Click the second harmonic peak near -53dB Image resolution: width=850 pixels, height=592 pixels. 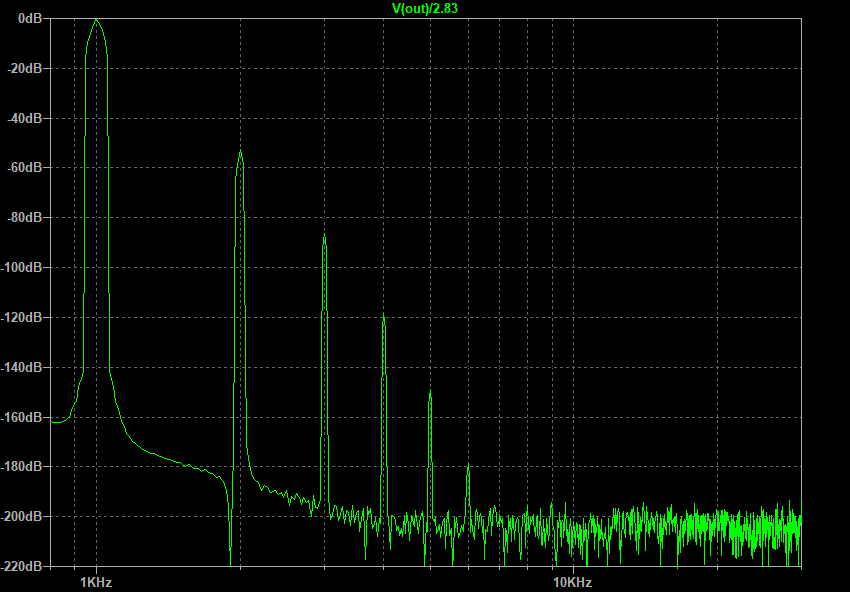click(x=240, y=151)
